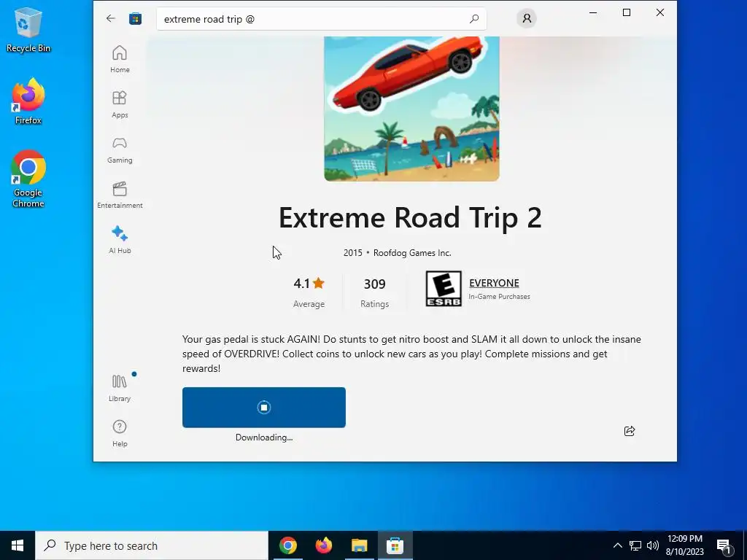747x560 pixels.
Task: Click the year 2015 text
Action: point(353,253)
